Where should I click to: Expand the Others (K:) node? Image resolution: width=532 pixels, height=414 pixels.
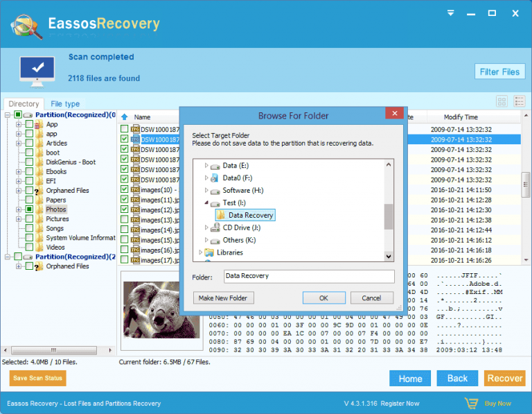coord(206,240)
